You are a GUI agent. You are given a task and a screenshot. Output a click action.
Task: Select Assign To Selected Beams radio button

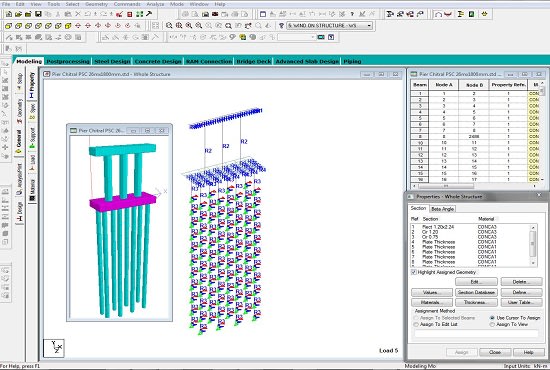[416, 318]
